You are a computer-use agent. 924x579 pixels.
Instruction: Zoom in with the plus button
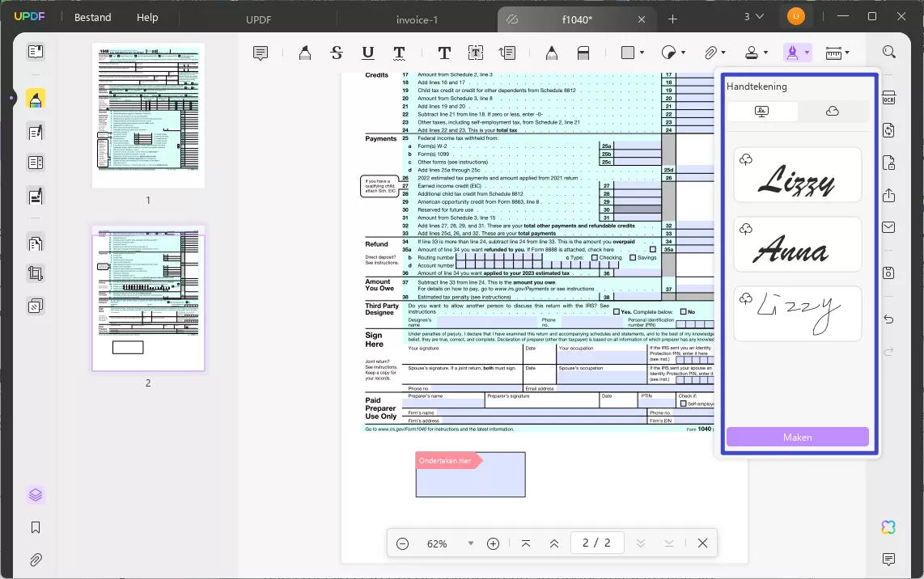(494, 543)
